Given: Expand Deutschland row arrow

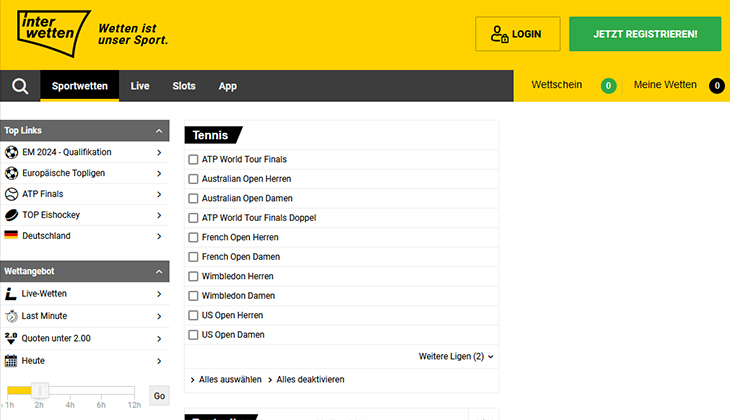Looking at the screenshot, I should click(x=159, y=237).
